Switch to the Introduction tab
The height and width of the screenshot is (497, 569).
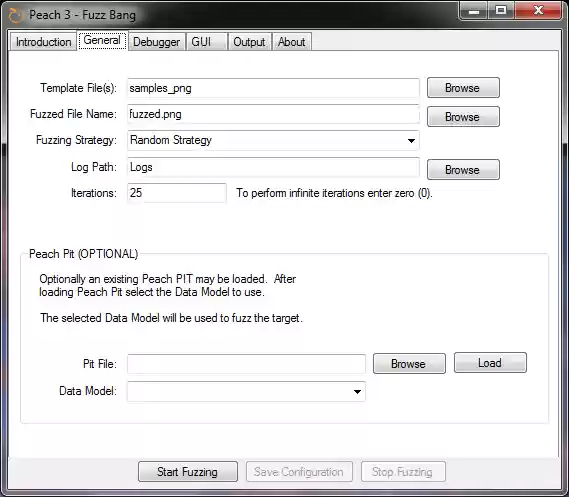click(x=43, y=42)
